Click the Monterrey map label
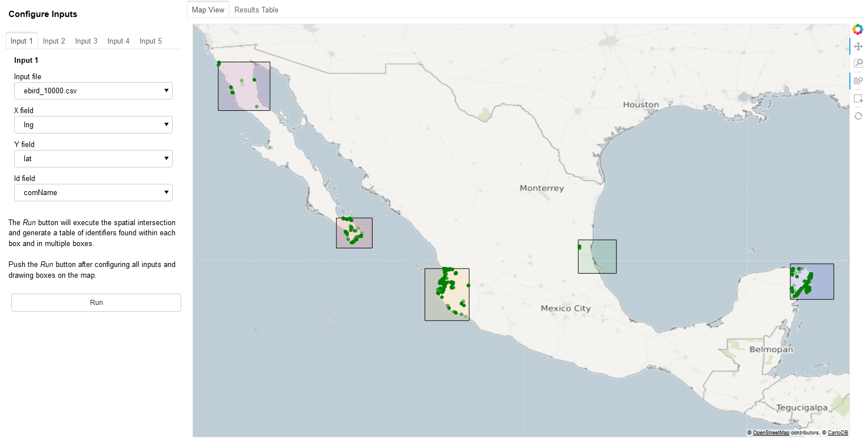Image resolution: width=868 pixels, height=448 pixels. [x=542, y=188]
